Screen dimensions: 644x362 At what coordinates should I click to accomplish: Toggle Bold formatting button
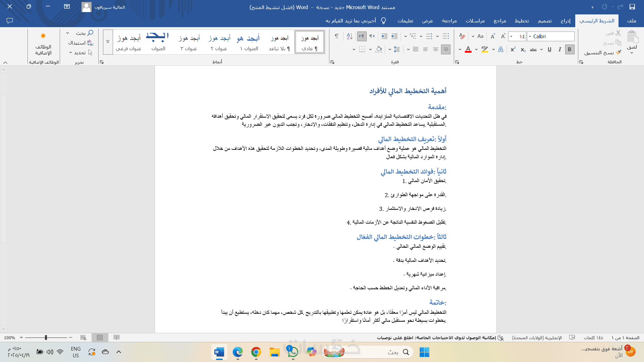[x=570, y=49]
